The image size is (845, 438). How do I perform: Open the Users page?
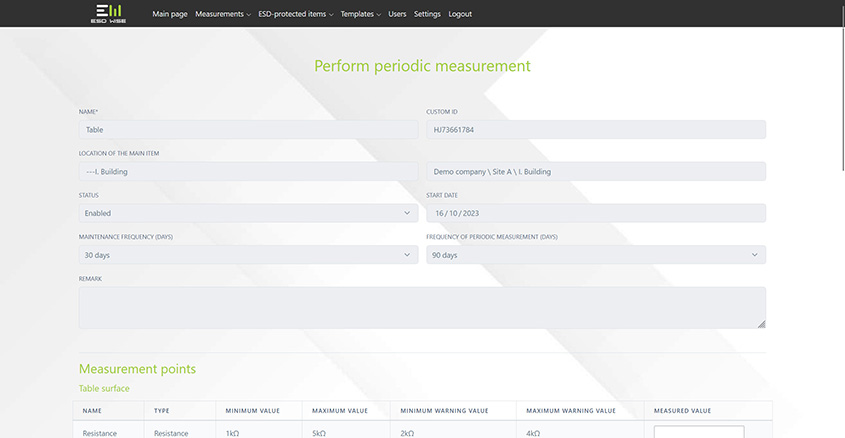click(397, 14)
